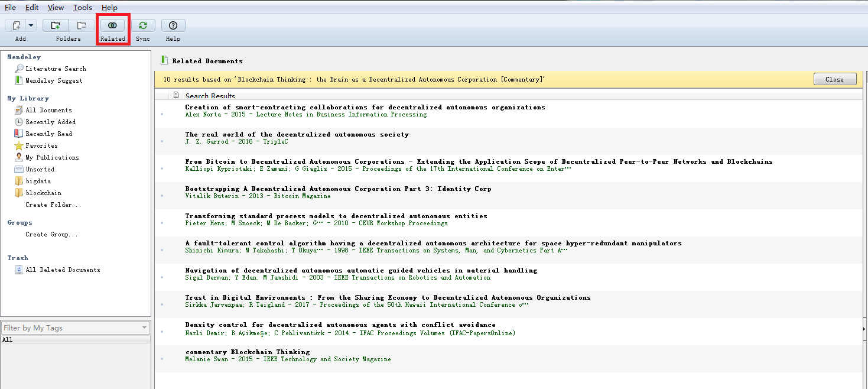Open the Tools menu
Screen dimensions: 868x389
click(x=83, y=8)
